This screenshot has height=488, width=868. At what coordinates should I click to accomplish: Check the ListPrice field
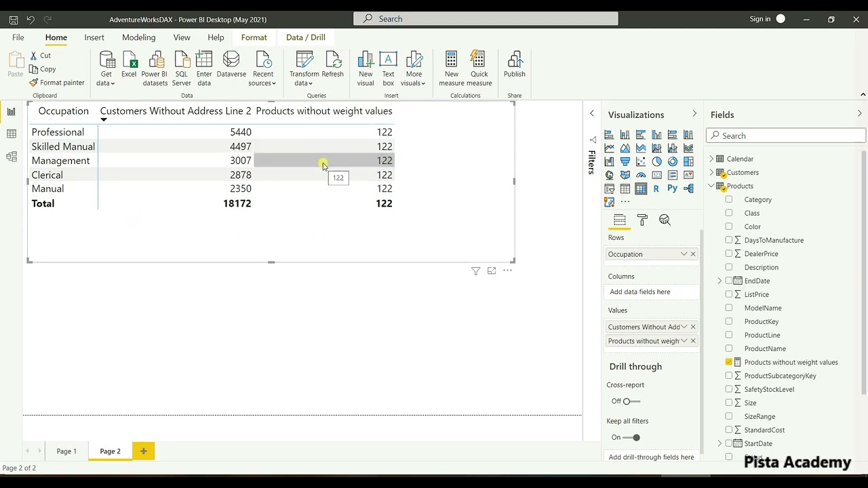coord(729,294)
